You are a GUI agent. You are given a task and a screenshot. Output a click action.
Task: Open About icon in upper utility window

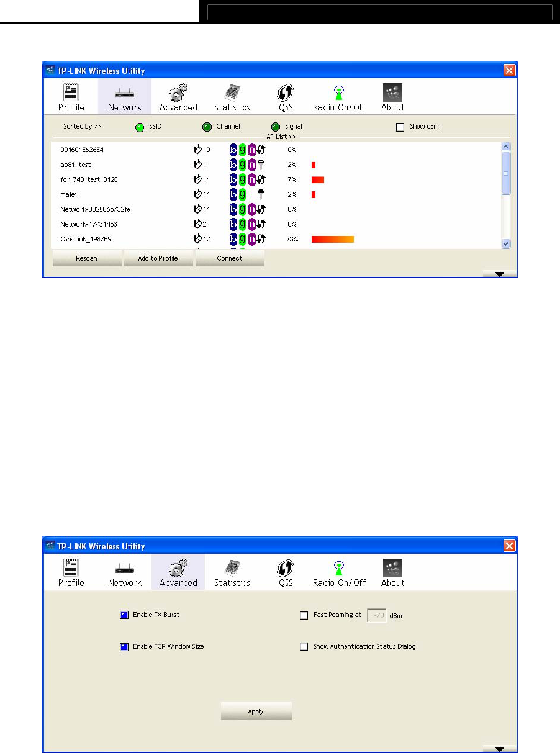[392, 97]
